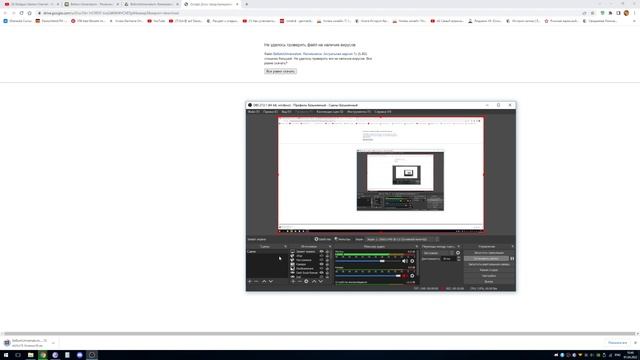Image resolution: width=640 pixels, height=360 pixels.
Task: Bookmark this page with the star icon
Action: (x=593, y=13)
